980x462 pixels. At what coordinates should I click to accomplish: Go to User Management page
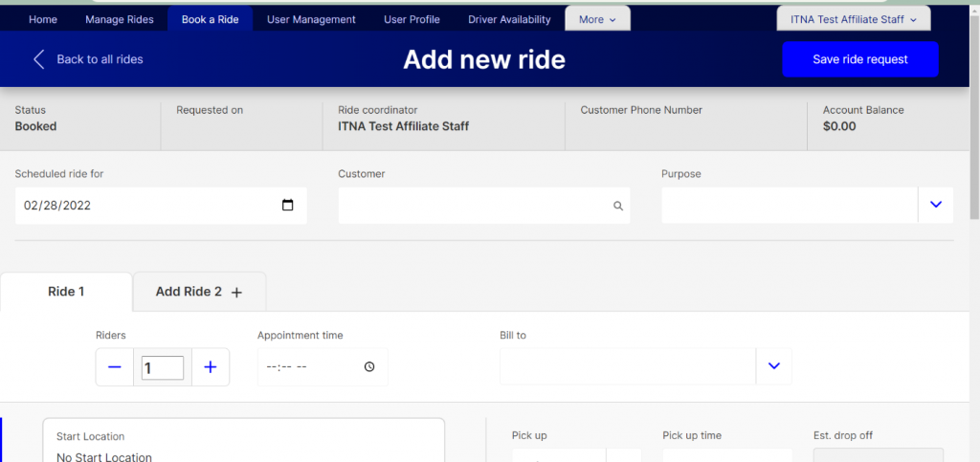(311, 19)
